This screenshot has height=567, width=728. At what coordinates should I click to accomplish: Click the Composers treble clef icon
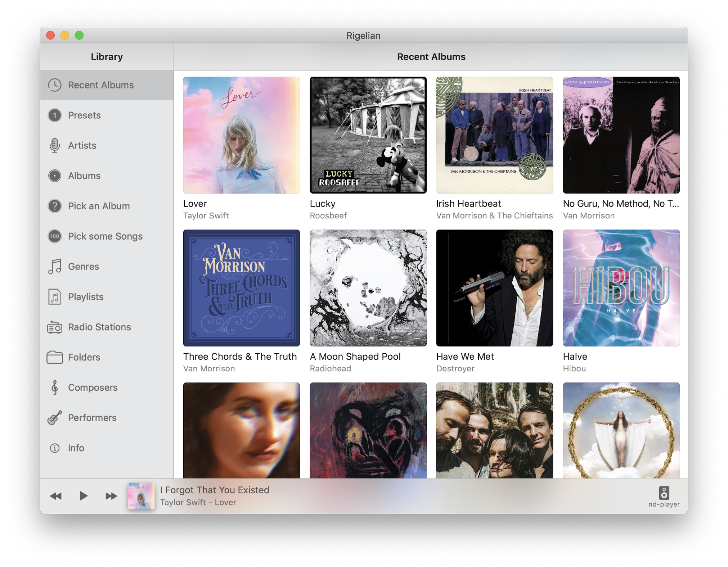coord(55,387)
